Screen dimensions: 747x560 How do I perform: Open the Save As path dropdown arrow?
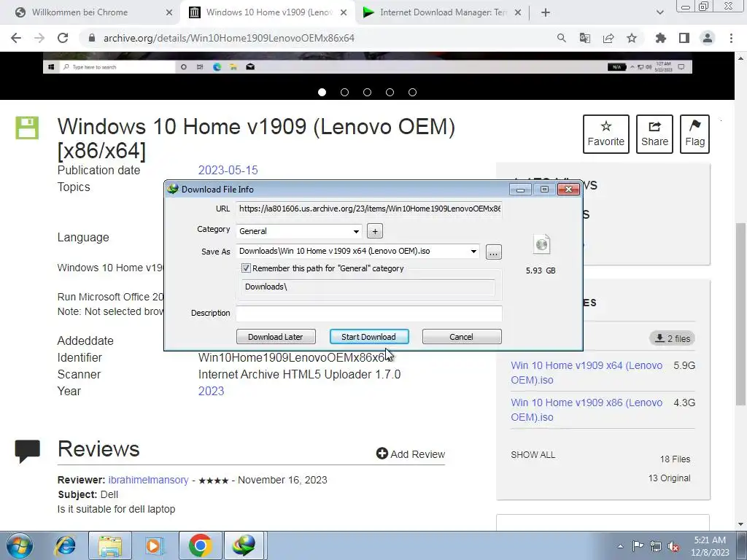point(473,252)
